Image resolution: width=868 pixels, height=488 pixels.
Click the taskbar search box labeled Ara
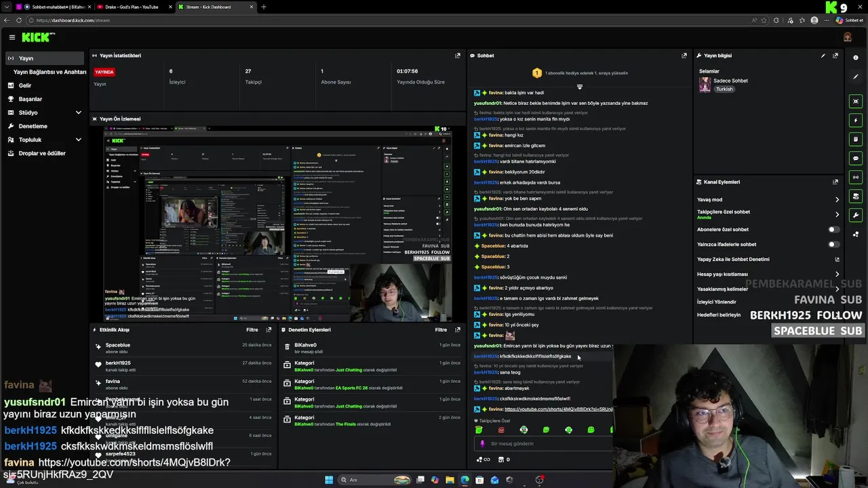(375, 480)
